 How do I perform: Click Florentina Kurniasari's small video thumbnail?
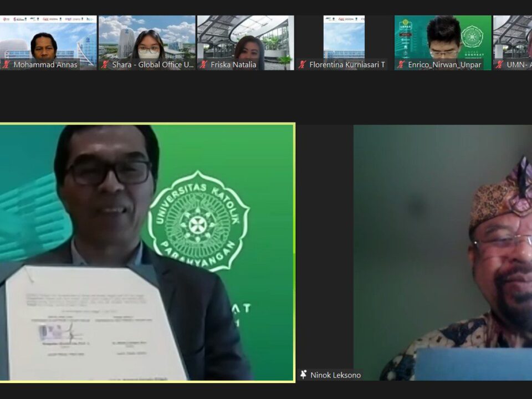344,38
